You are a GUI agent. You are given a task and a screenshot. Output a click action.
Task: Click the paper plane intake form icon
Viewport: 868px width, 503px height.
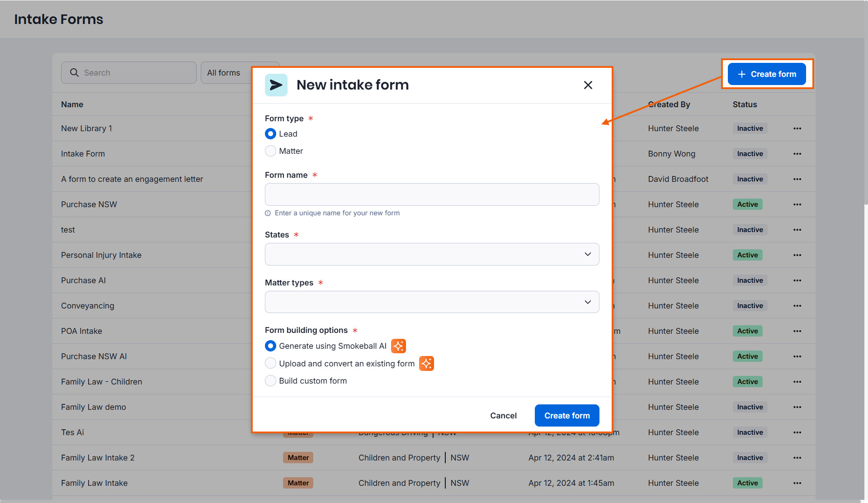point(276,85)
